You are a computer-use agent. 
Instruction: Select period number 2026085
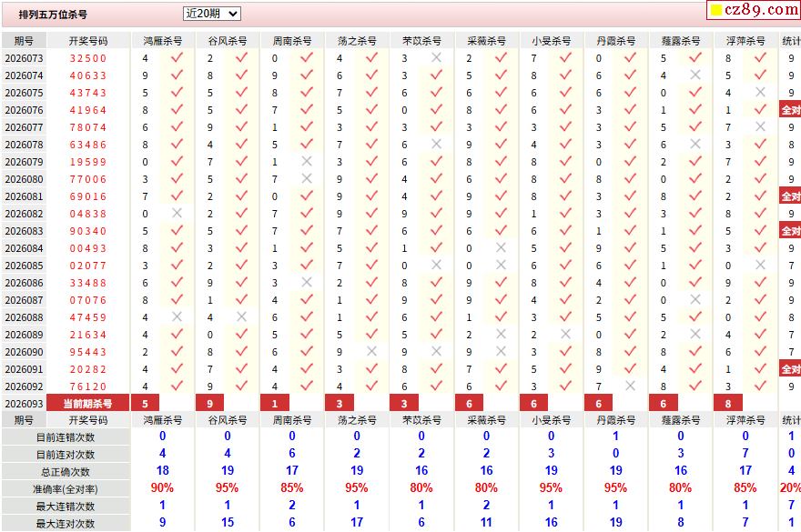tap(24, 266)
